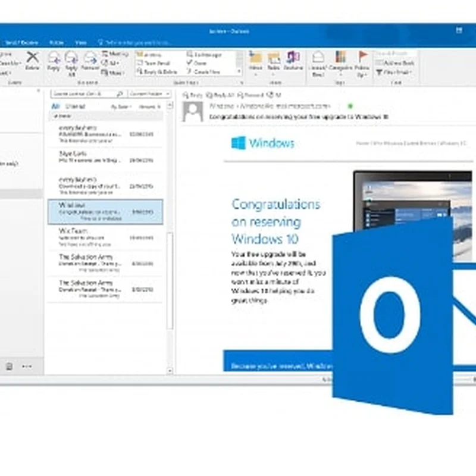Toggle the All filter in message list
This screenshot has width=476, height=476.
55,106
